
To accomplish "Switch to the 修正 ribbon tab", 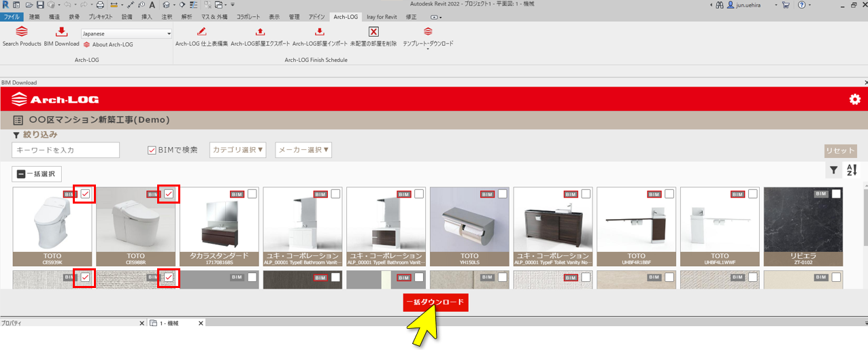I will (411, 16).
